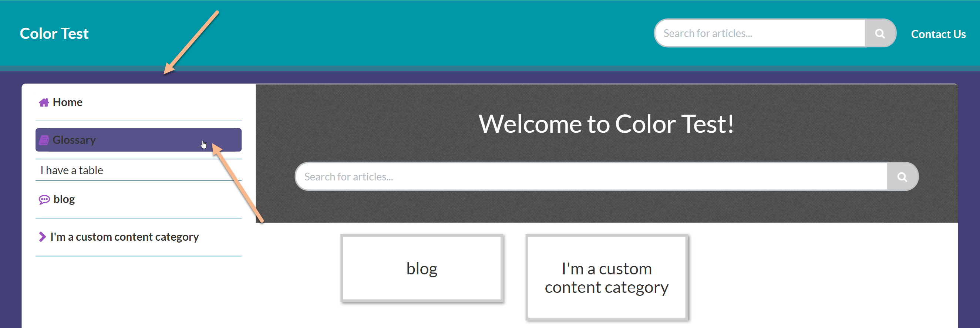Click the Glossary book icon

[44, 140]
